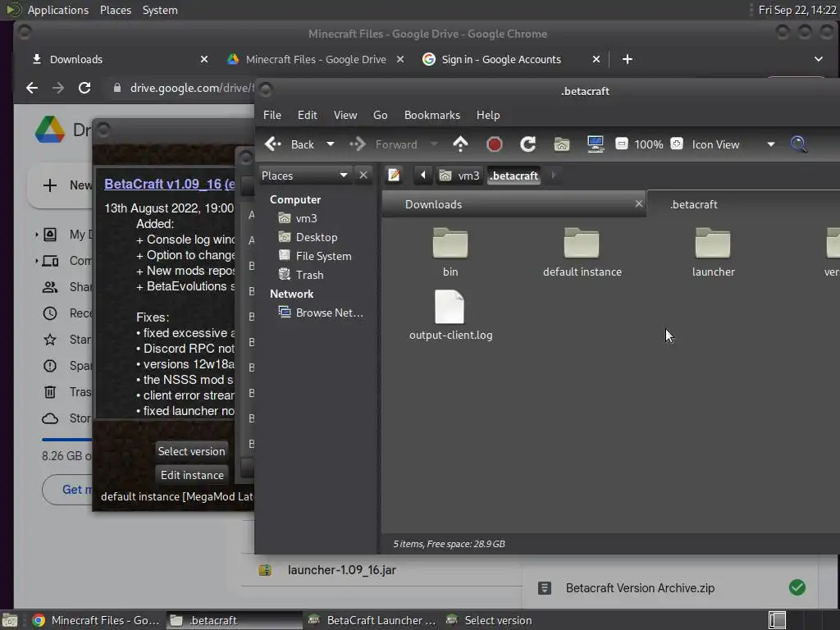
Task: Close the Places side pane
Action: point(363,175)
